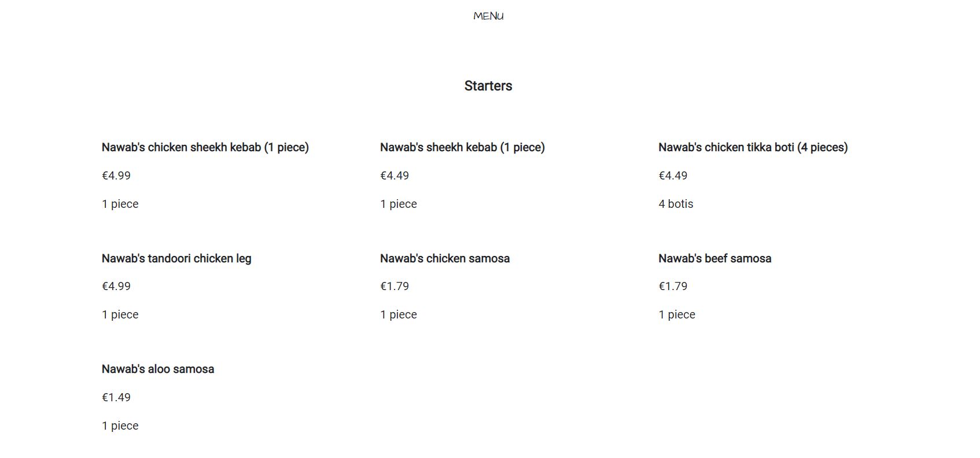Choose Nawab's chicken tikka boti item
The height and width of the screenshot is (458, 980).
point(753,148)
